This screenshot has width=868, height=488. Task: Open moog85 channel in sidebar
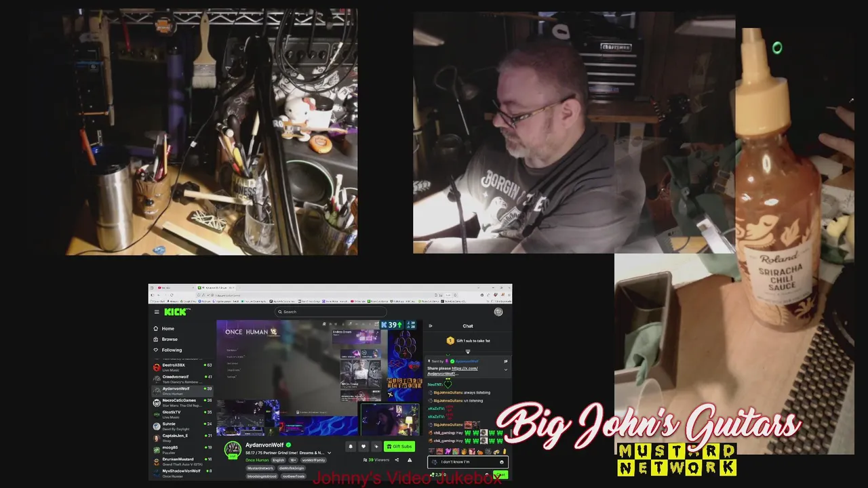click(182, 449)
